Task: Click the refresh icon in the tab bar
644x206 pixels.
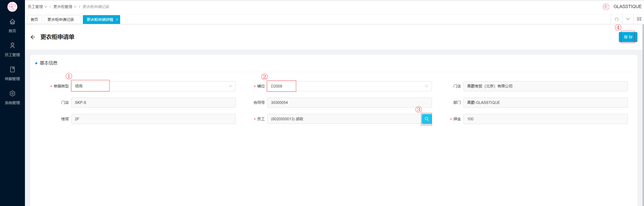Action: pyautogui.click(x=617, y=19)
